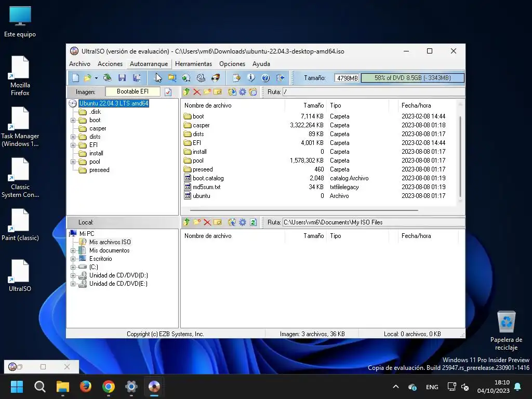Viewport: 532px width, 399px height.
Task: Click the green Refresh icon in Local toolbar
Action: point(253,222)
